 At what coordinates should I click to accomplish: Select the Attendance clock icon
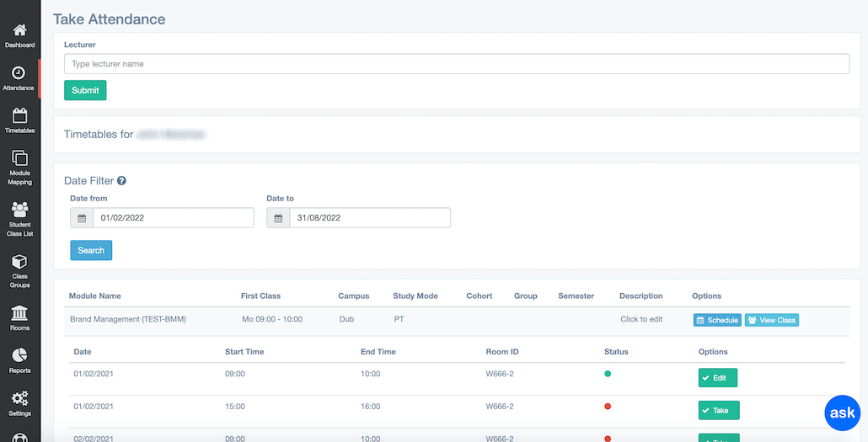[x=19, y=74]
